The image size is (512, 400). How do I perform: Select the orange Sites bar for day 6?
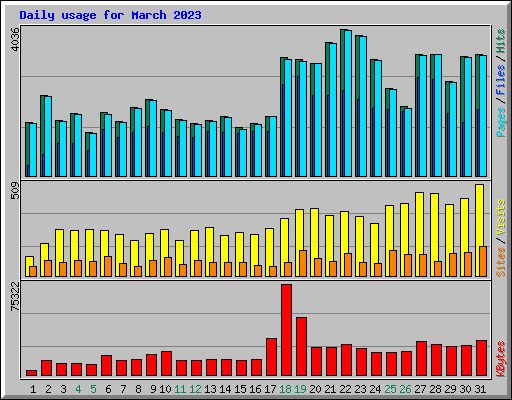108,266
